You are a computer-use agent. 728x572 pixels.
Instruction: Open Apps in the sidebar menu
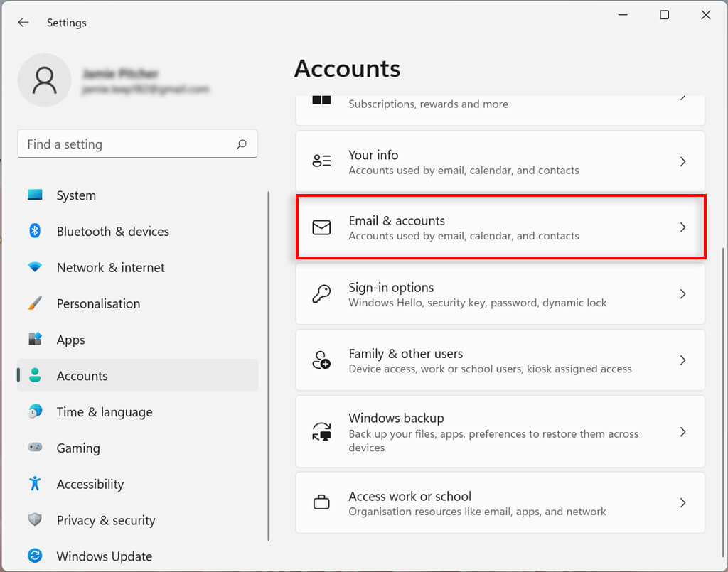71,340
